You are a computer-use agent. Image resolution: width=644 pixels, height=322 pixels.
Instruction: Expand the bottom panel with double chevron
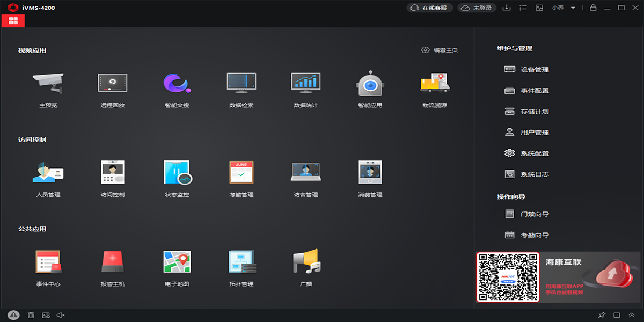pyautogui.click(x=632, y=315)
